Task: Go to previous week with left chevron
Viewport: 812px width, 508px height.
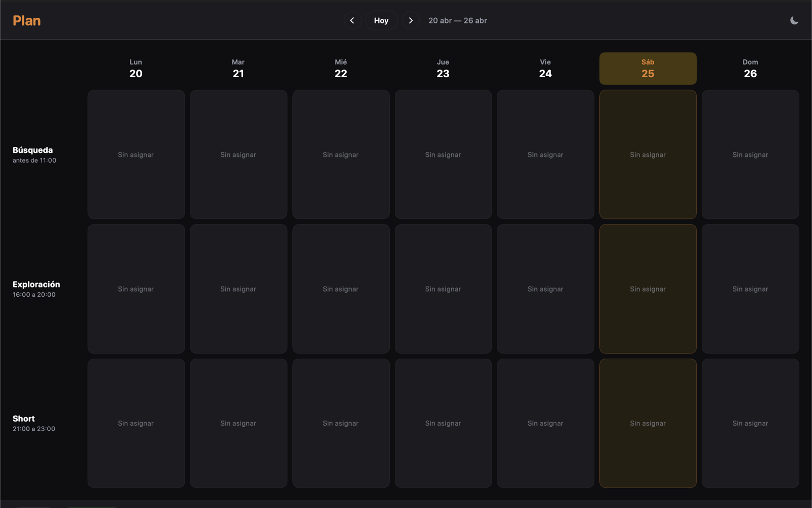Action: (x=352, y=21)
